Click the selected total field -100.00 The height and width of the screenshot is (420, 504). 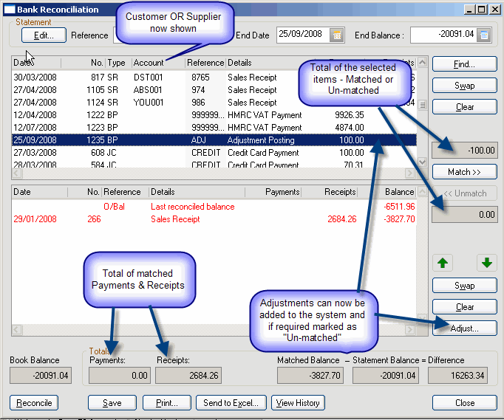click(465, 151)
